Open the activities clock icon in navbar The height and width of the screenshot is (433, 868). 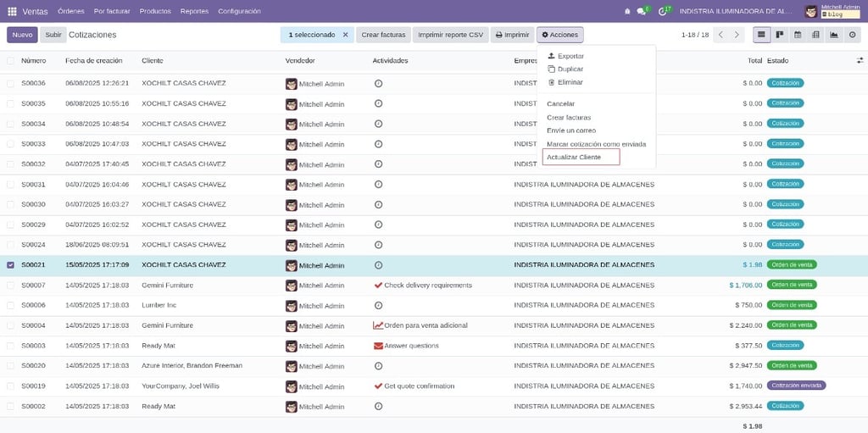663,11
